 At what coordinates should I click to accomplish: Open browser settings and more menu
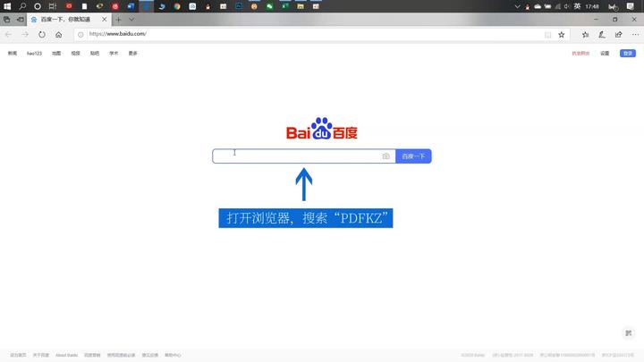point(635,35)
